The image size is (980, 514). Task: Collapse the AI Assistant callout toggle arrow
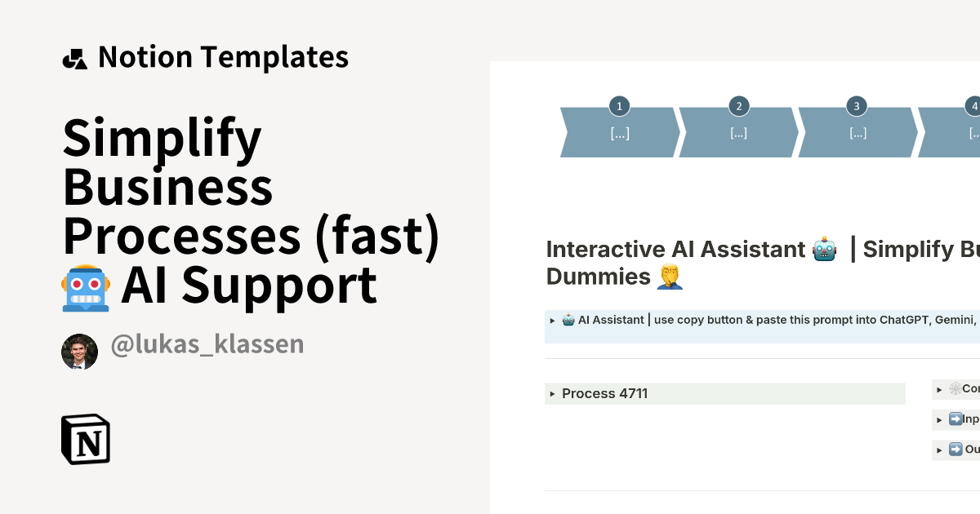(x=551, y=320)
